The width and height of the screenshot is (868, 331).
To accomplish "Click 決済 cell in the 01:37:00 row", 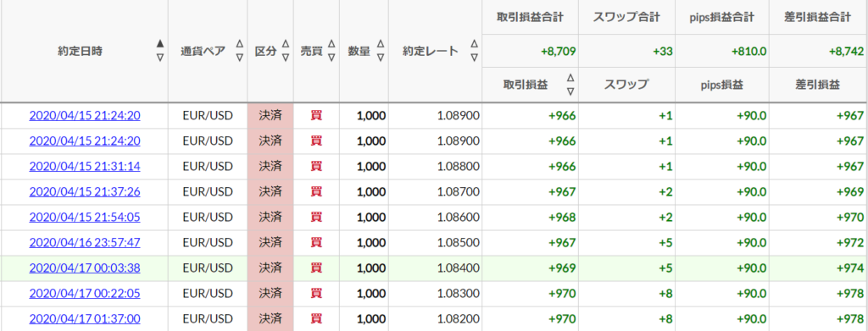I will point(270,319).
